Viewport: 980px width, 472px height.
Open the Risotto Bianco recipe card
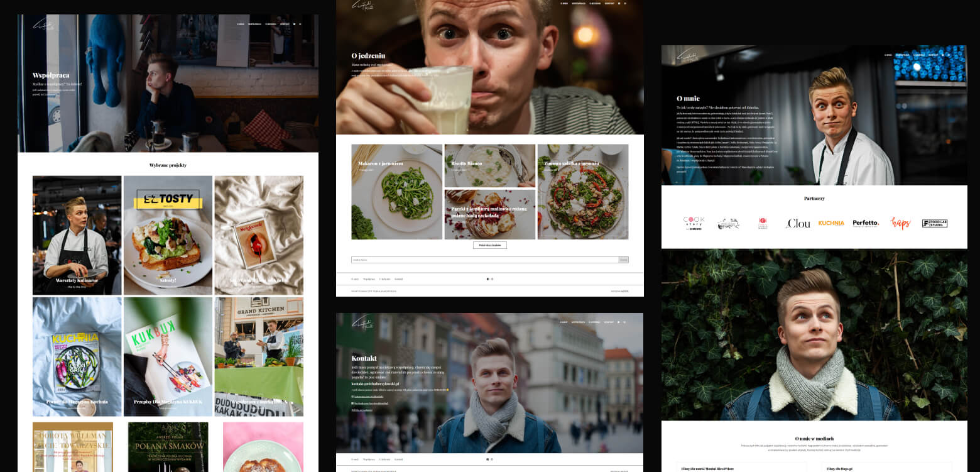click(489, 165)
